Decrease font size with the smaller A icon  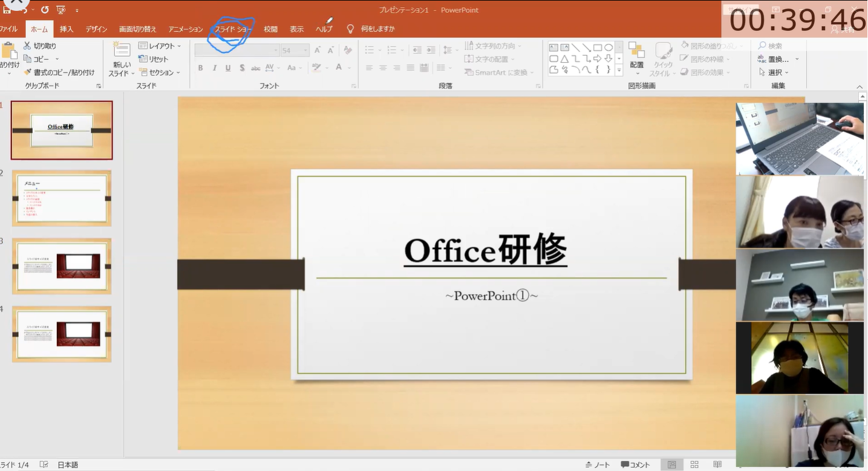331,50
